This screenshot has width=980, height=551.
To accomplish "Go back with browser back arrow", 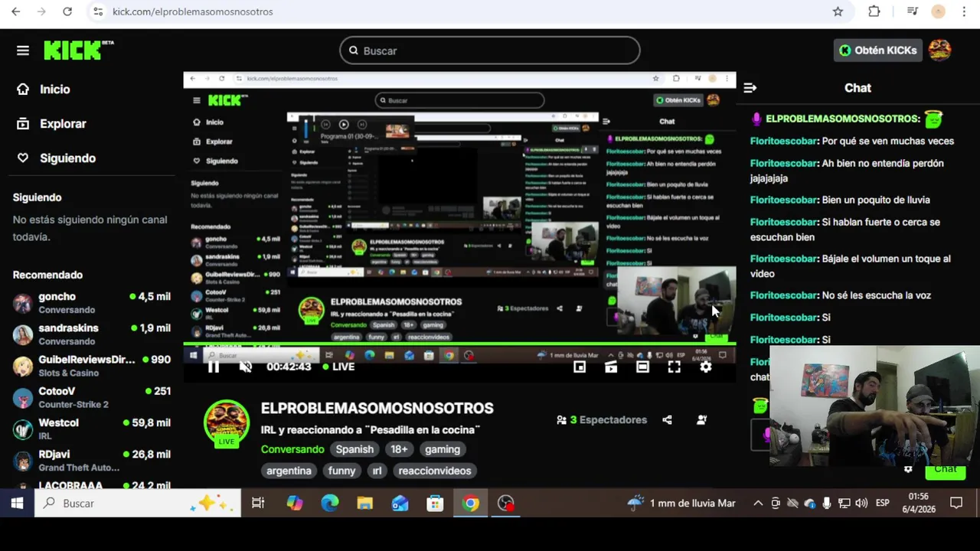I will pyautogui.click(x=16, y=11).
